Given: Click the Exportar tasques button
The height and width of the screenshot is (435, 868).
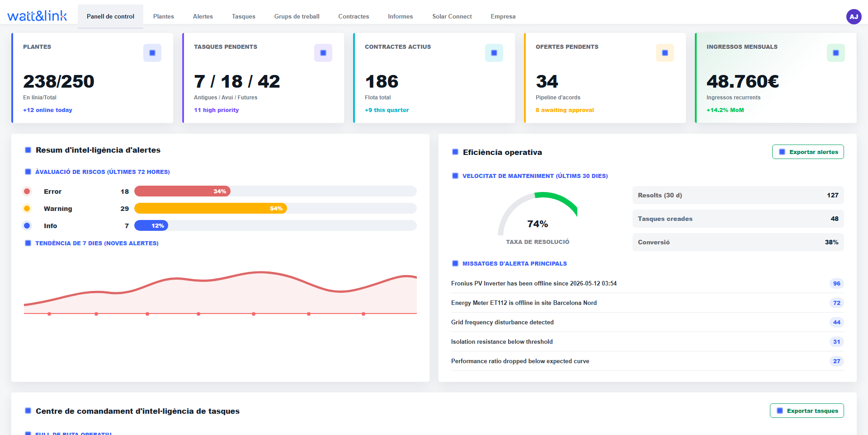Looking at the screenshot, I should [x=807, y=411].
